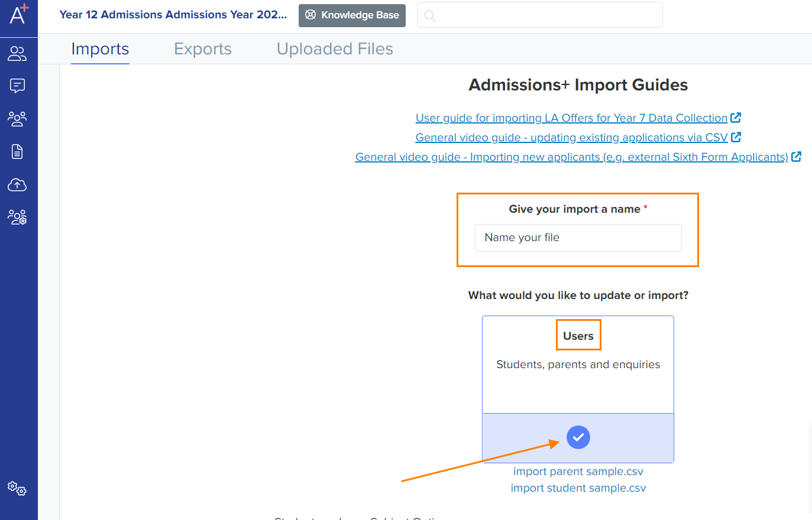
Task: Download import parent sample.csv
Action: pyautogui.click(x=578, y=472)
